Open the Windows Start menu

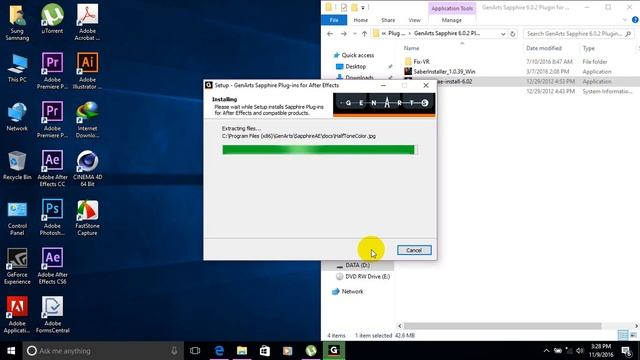(x=11, y=351)
